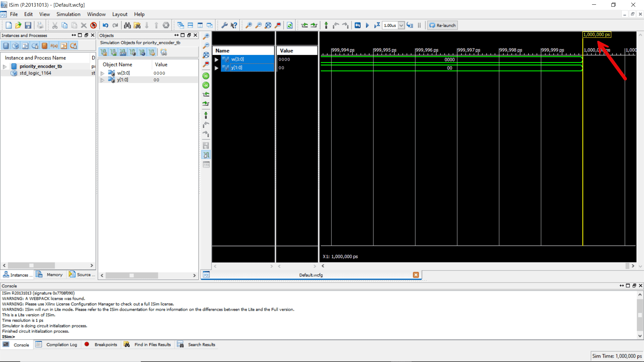Image resolution: width=644 pixels, height=362 pixels.
Task: Zoom the waveform to full view
Action: (x=206, y=55)
